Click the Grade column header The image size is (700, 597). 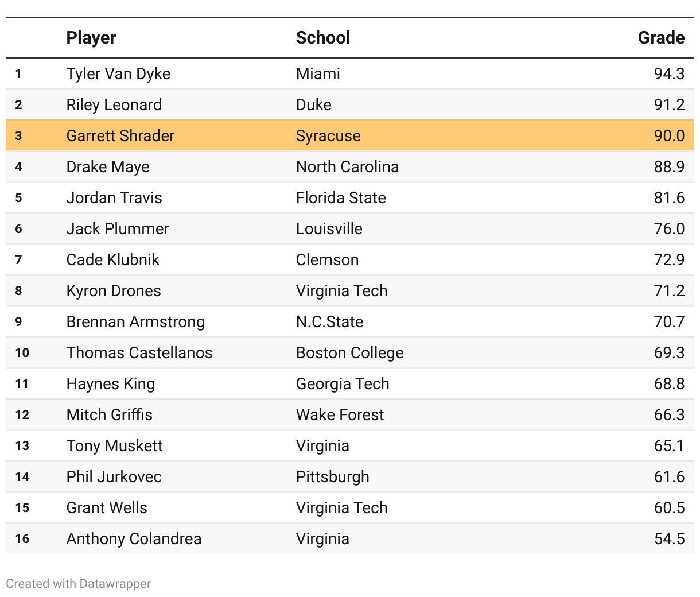tap(661, 38)
